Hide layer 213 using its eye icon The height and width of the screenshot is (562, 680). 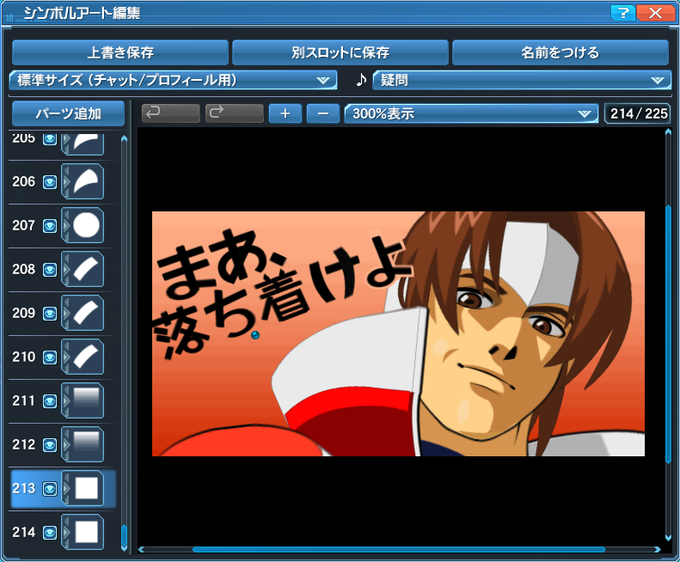click(x=50, y=489)
